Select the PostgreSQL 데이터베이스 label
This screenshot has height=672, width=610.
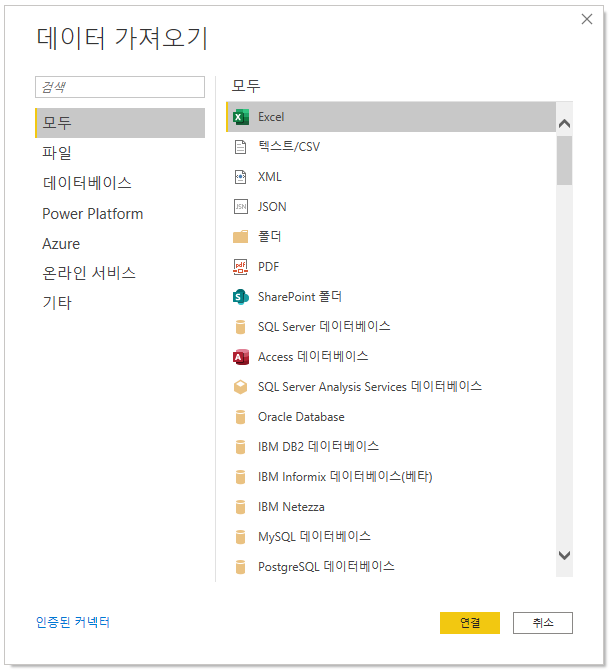click(326, 567)
